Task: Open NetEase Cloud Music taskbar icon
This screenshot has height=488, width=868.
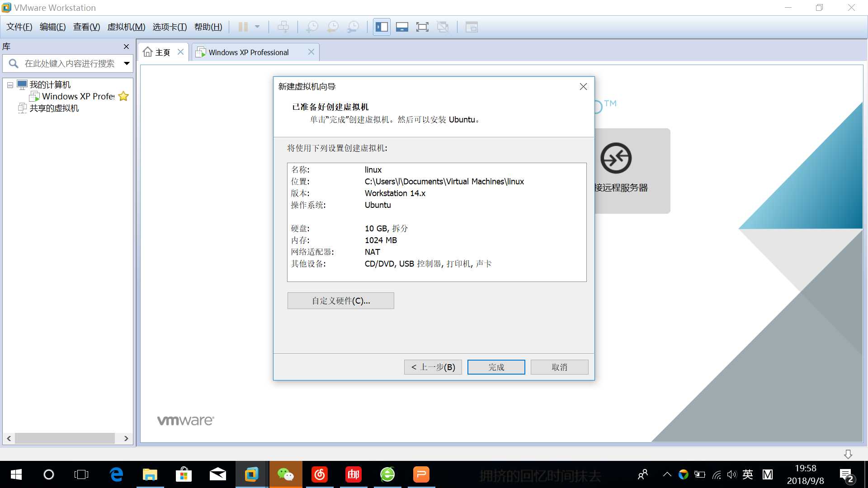Action: [x=320, y=474]
